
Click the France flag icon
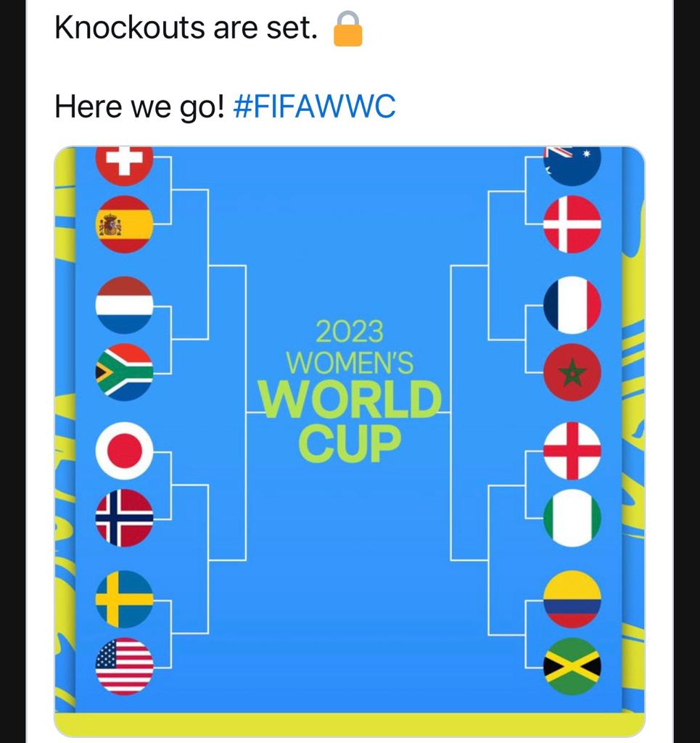[x=572, y=305]
